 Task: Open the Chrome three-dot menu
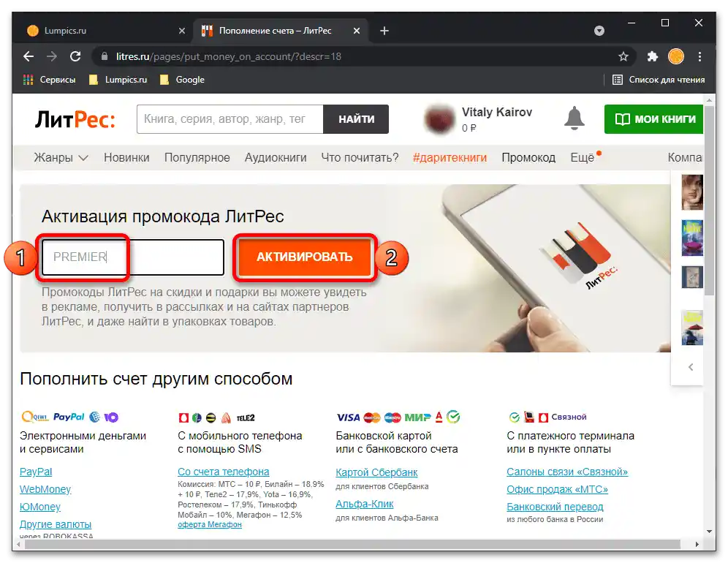click(x=699, y=57)
